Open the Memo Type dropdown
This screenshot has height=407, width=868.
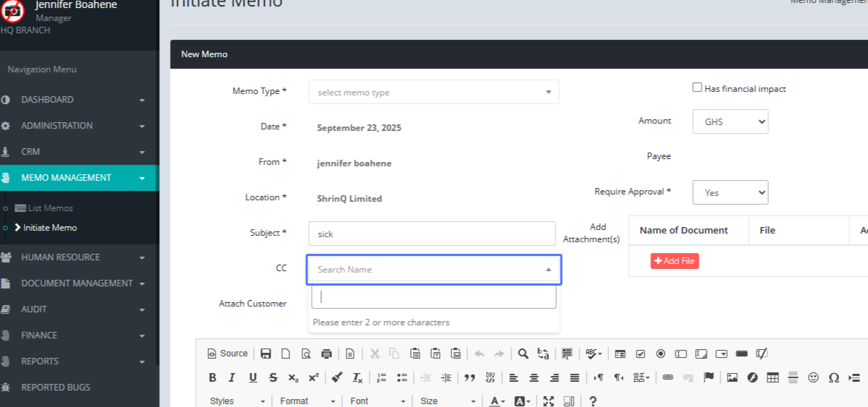pyautogui.click(x=433, y=93)
